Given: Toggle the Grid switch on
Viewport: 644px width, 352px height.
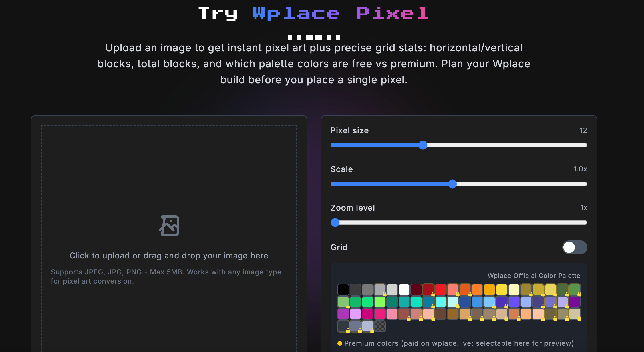Looking at the screenshot, I should point(574,247).
